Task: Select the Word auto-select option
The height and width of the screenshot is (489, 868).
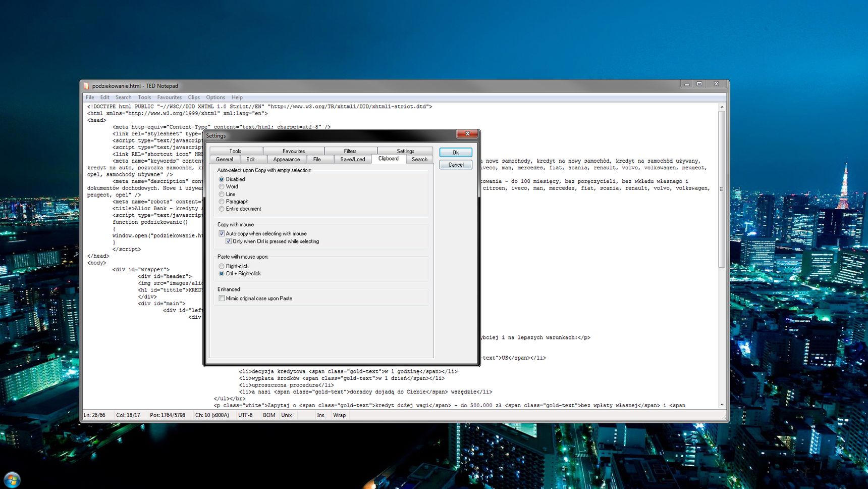Action: (229, 187)
